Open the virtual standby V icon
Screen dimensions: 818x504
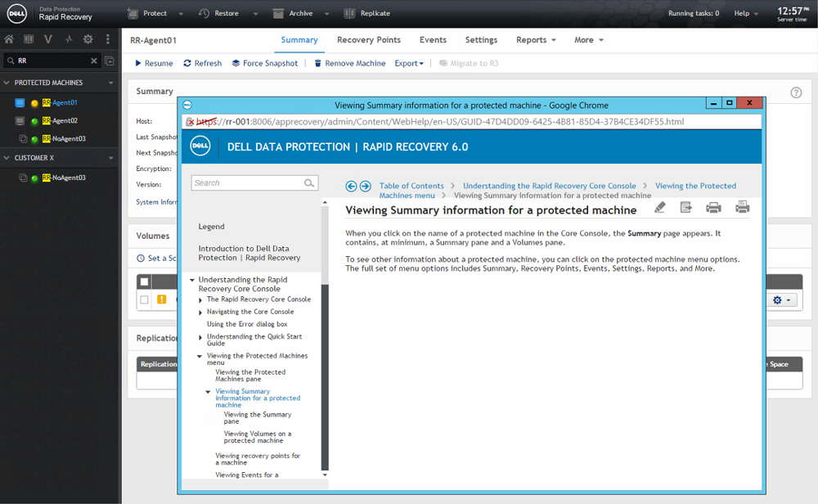coord(48,39)
